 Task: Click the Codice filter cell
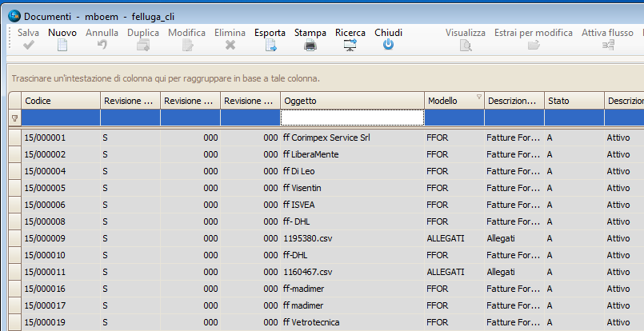pyautogui.click(x=60, y=118)
